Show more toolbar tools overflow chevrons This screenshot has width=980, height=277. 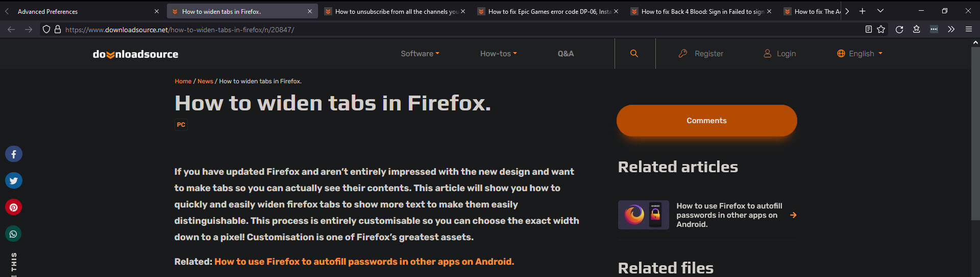[951, 30]
